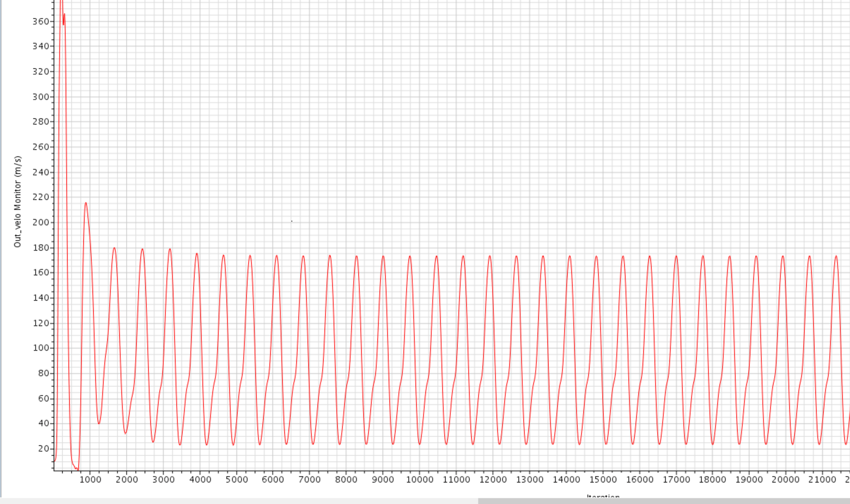Screen dimensions: 850x504
Task: Click the 5000 tick label on x-axis
Action: point(236,479)
